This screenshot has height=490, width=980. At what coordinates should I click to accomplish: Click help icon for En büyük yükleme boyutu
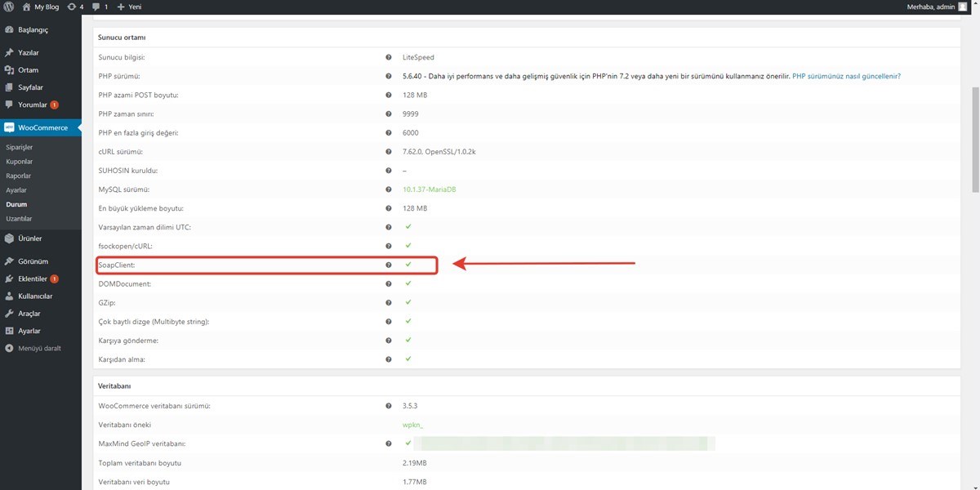(389, 208)
